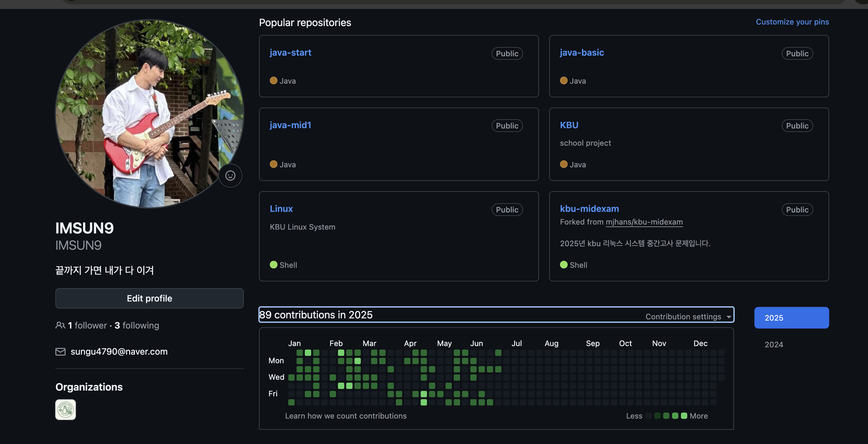Open the kbu-midexam repository link
Viewport: 868px width, 444px height.
[x=589, y=209]
